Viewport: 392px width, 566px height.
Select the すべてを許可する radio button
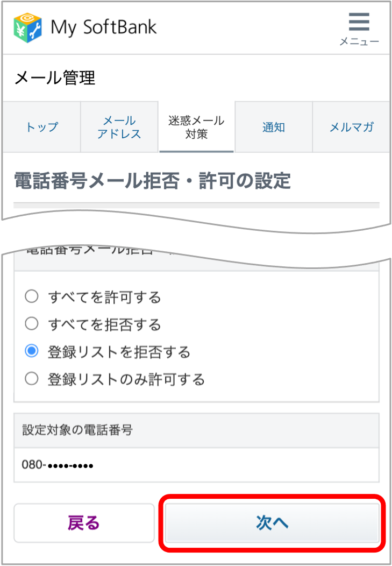tap(32, 296)
